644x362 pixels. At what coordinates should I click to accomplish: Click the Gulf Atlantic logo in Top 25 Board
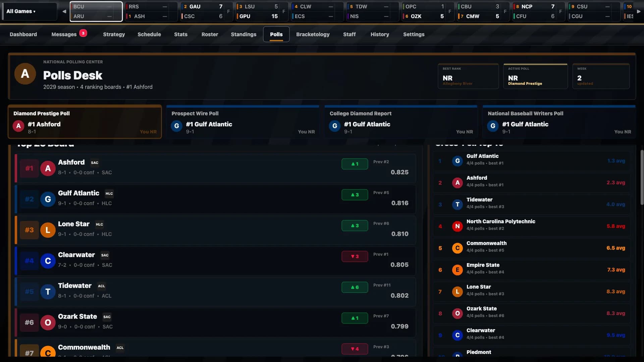[48, 199]
